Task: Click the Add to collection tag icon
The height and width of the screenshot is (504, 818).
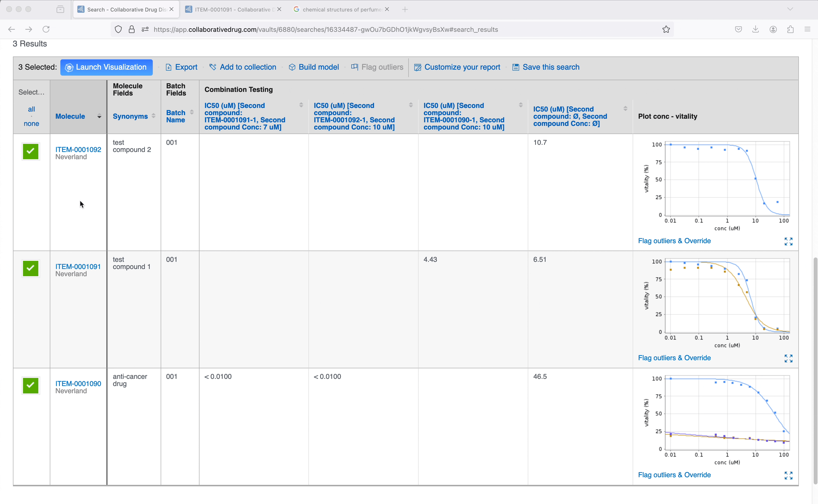Action: [x=213, y=67]
